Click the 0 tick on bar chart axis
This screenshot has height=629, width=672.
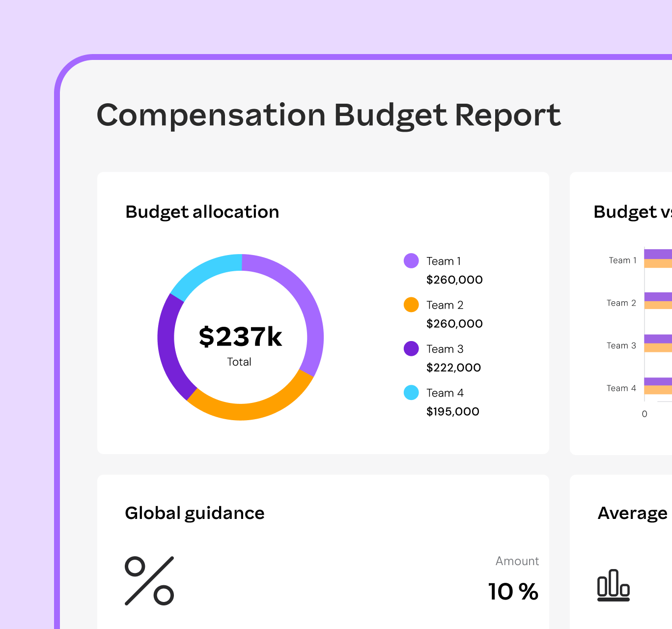pyautogui.click(x=644, y=414)
